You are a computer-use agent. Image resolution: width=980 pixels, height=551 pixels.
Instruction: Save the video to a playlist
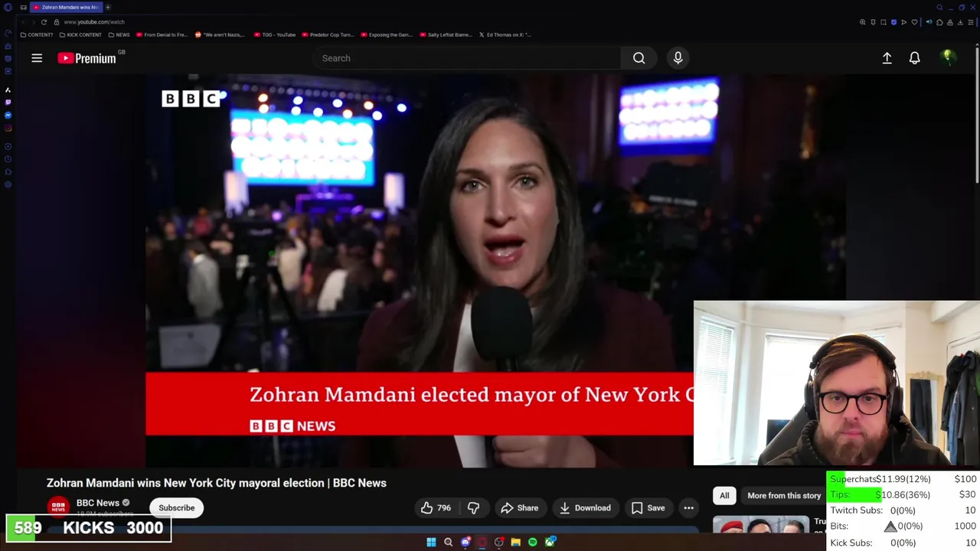click(x=648, y=508)
